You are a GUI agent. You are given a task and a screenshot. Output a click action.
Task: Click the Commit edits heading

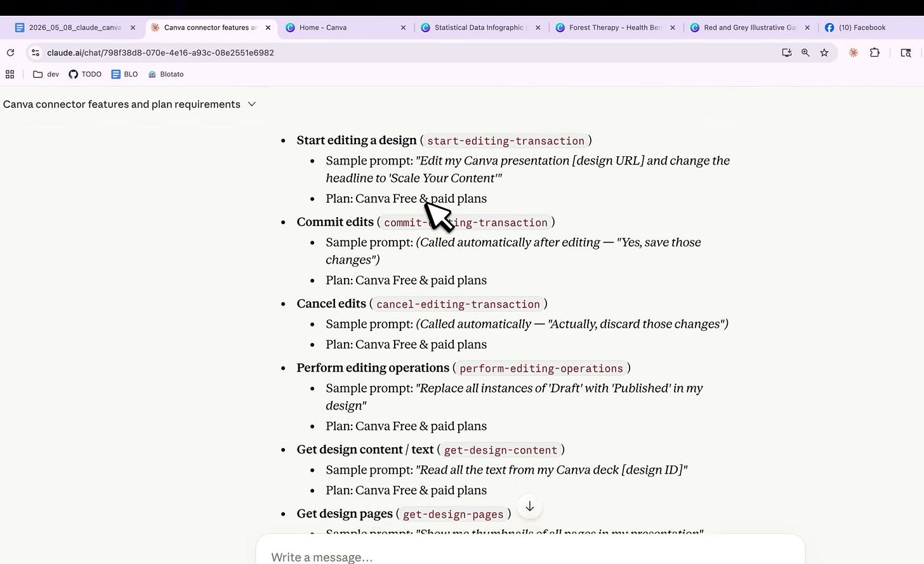[x=335, y=222]
